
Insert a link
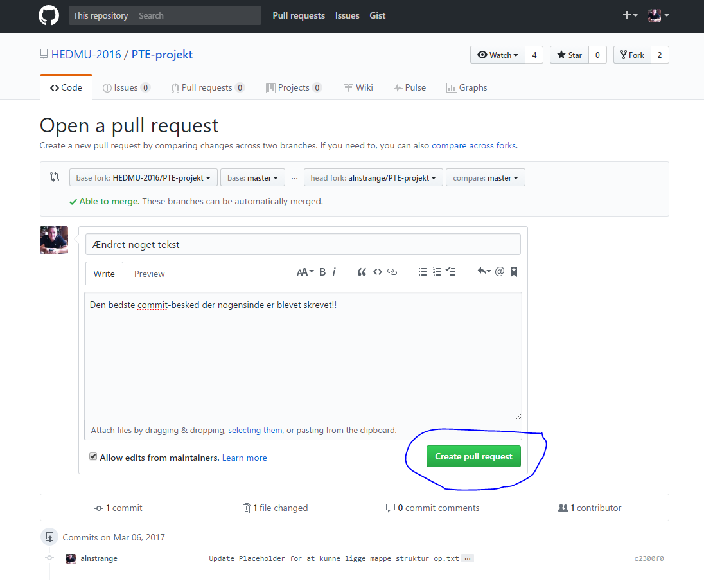(x=392, y=272)
